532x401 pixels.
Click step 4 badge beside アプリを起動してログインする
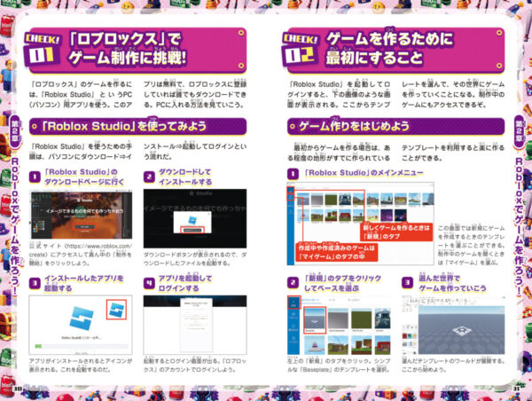click(x=149, y=285)
